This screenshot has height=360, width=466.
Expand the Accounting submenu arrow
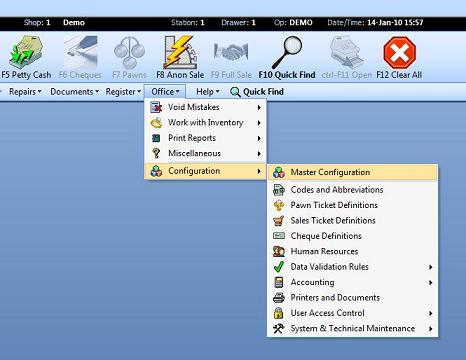[x=430, y=282]
